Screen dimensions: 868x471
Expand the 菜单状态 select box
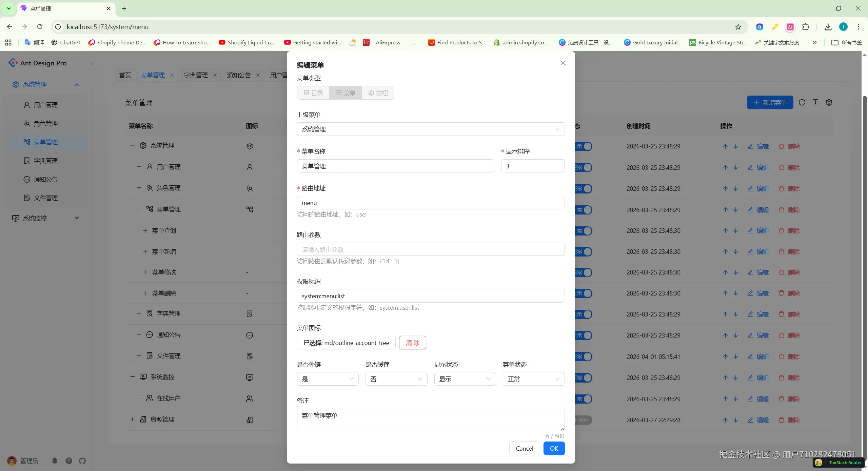click(533, 379)
